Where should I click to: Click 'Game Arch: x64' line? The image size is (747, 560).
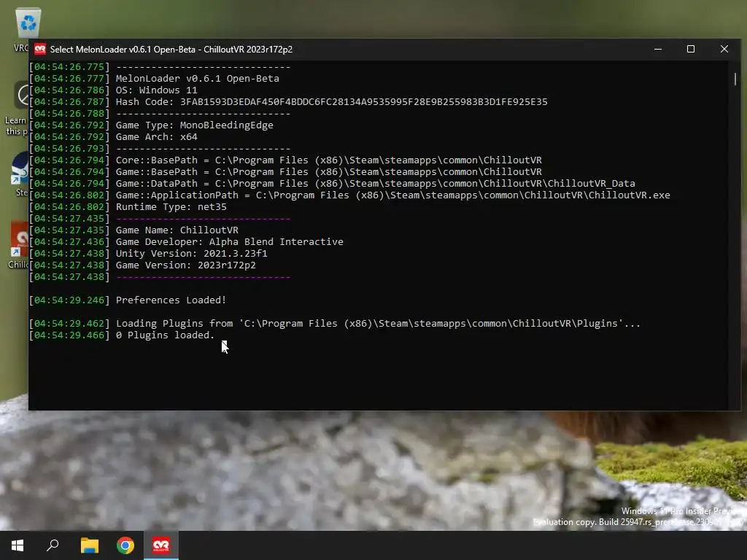click(156, 136)
